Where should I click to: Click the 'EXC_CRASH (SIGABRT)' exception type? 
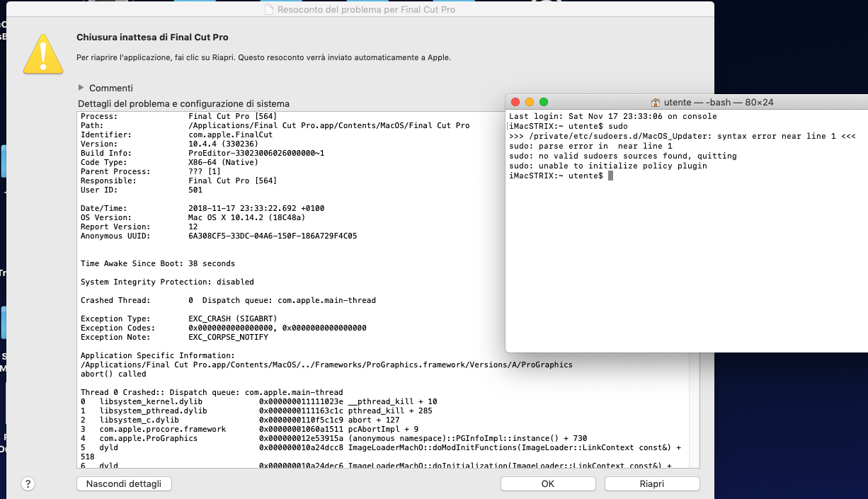(x=233, y=319)
